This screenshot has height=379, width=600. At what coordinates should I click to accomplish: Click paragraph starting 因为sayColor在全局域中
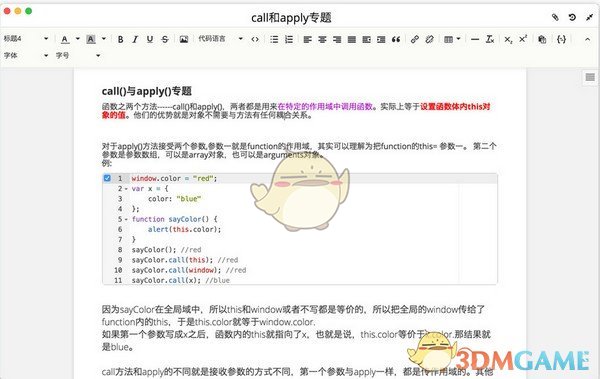pyautogui.click(x=293, y=315)
